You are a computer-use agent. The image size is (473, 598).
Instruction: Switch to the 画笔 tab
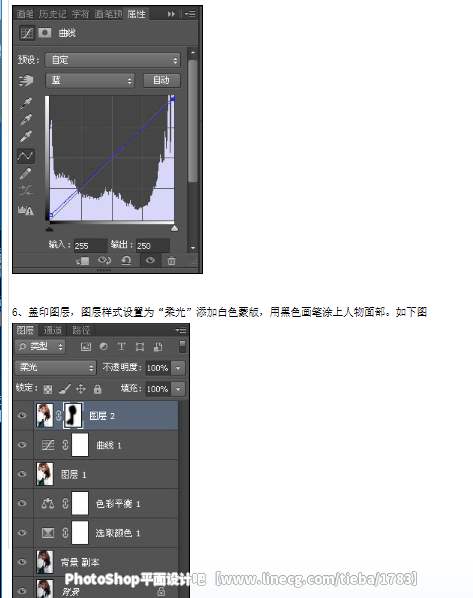pos(25,14)
